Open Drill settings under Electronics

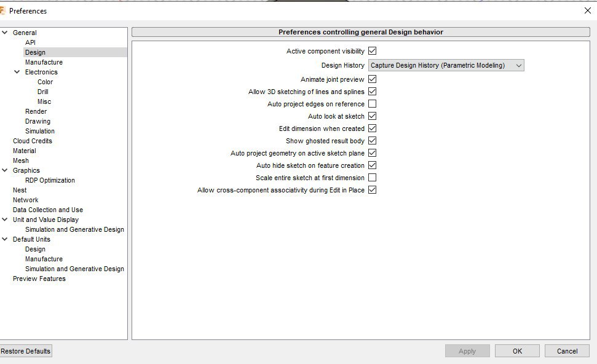pyautogui.click(x=43, y=92)
